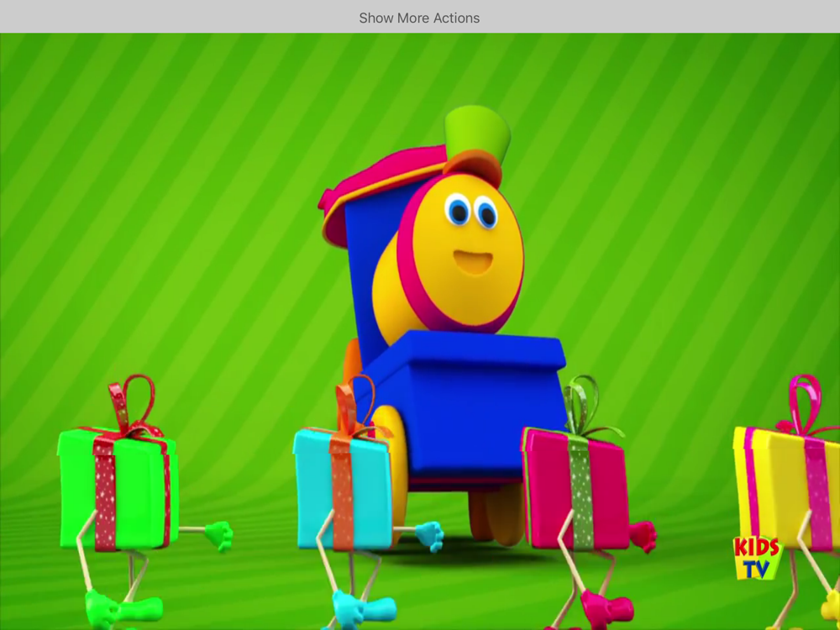Tap the video frame showing the train
The width and height of the screenshot is (840, 630).
pyautogui.click(x=420, y=332)
